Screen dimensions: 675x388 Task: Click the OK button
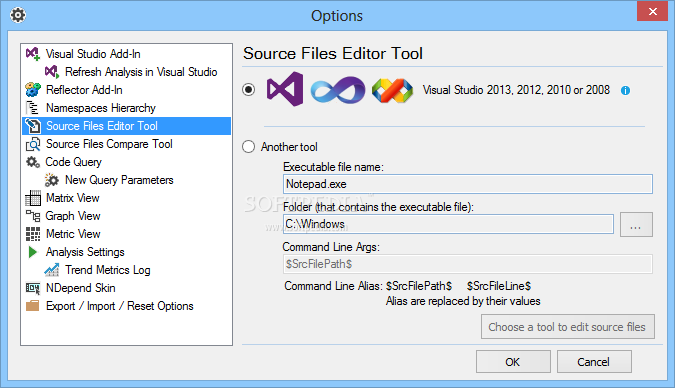[x=513, y=362]
